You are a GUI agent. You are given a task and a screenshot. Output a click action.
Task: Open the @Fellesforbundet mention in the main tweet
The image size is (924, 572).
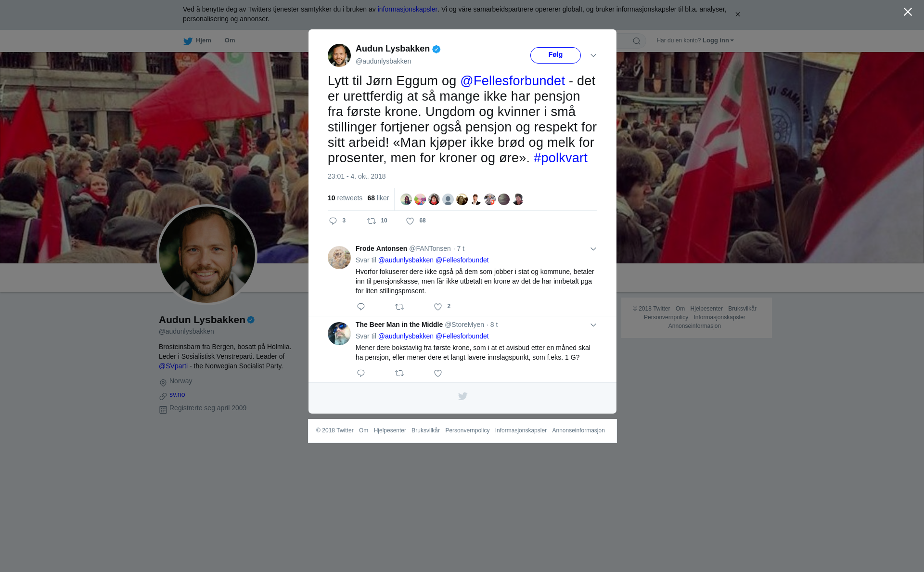[x=513, y=81]
